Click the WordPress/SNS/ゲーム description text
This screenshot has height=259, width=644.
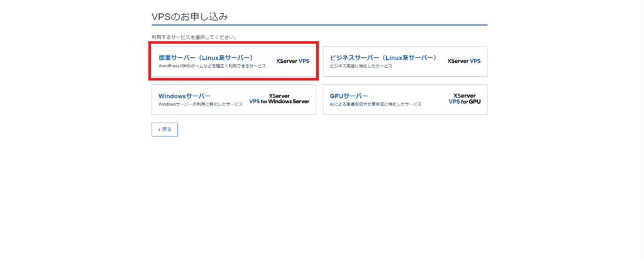212,65
